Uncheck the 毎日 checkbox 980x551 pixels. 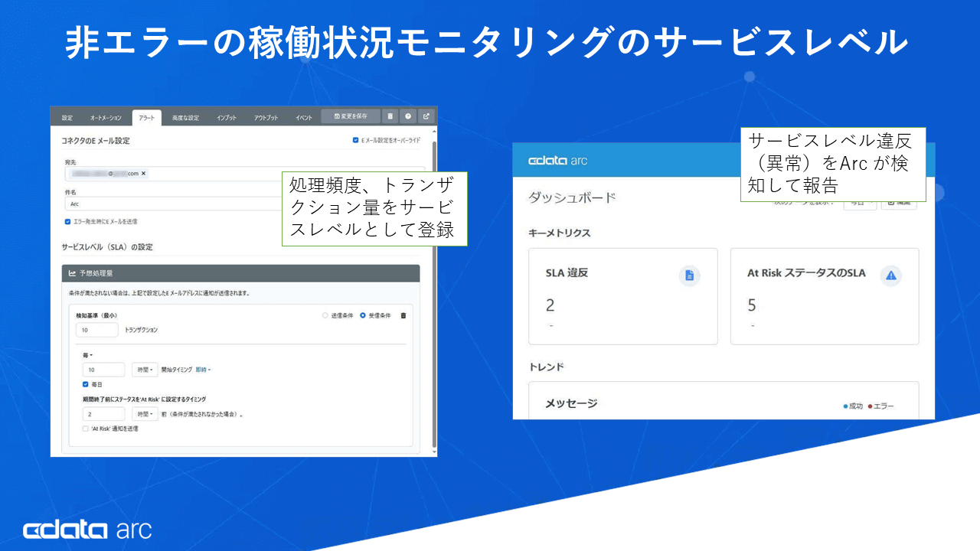tap(85, 384)
